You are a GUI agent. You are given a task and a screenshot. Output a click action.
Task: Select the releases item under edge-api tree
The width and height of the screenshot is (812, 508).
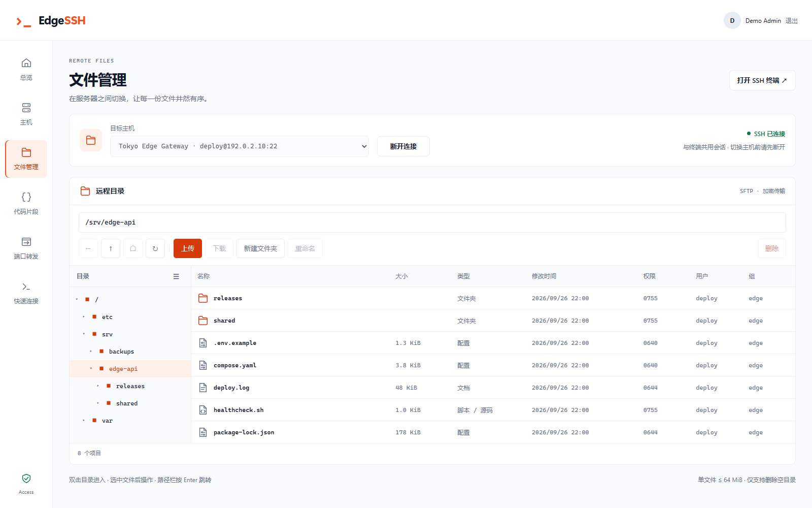click(x=130, y=386)
